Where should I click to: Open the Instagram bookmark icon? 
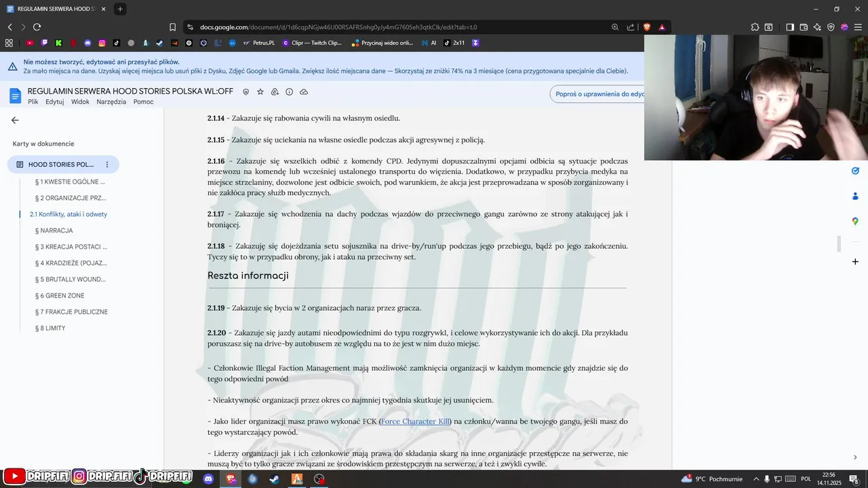pyautogui.click(x=102, y=43)
